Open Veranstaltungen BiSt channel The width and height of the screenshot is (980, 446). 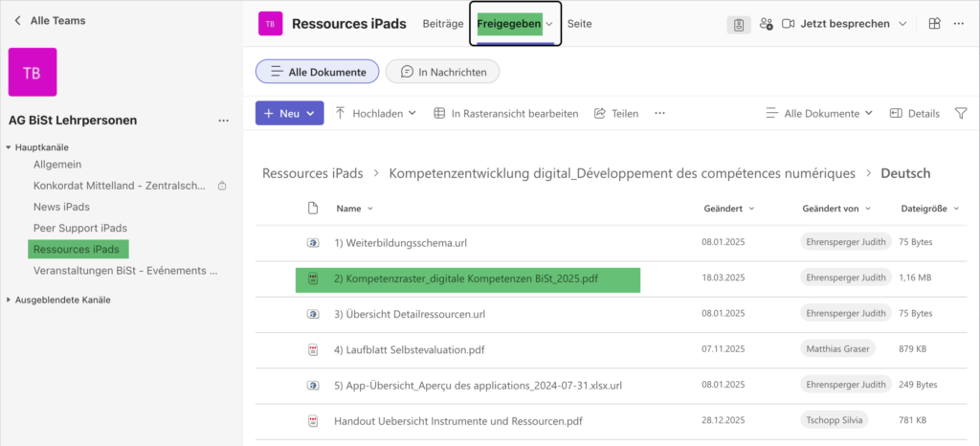pos(125,271)
